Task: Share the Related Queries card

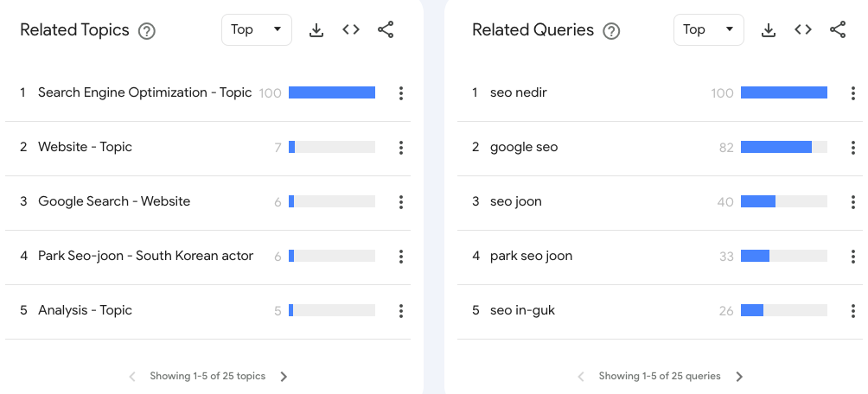Action: pos(838,30)
